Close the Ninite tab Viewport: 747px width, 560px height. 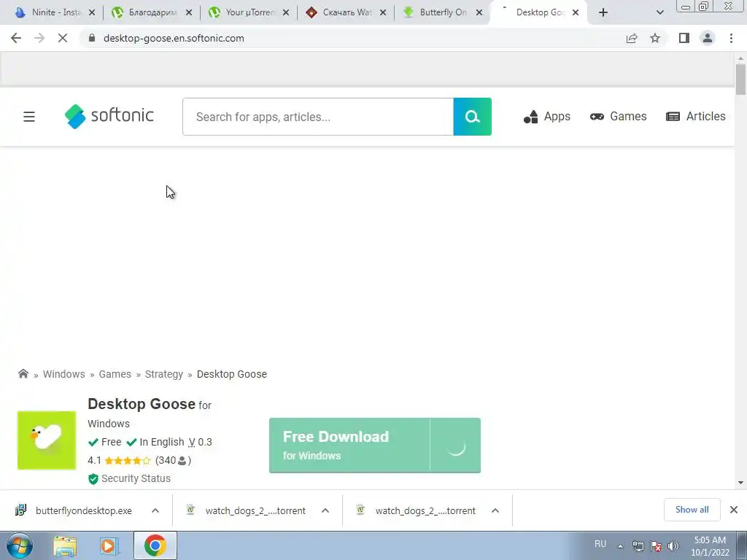[x=92, y=13]
